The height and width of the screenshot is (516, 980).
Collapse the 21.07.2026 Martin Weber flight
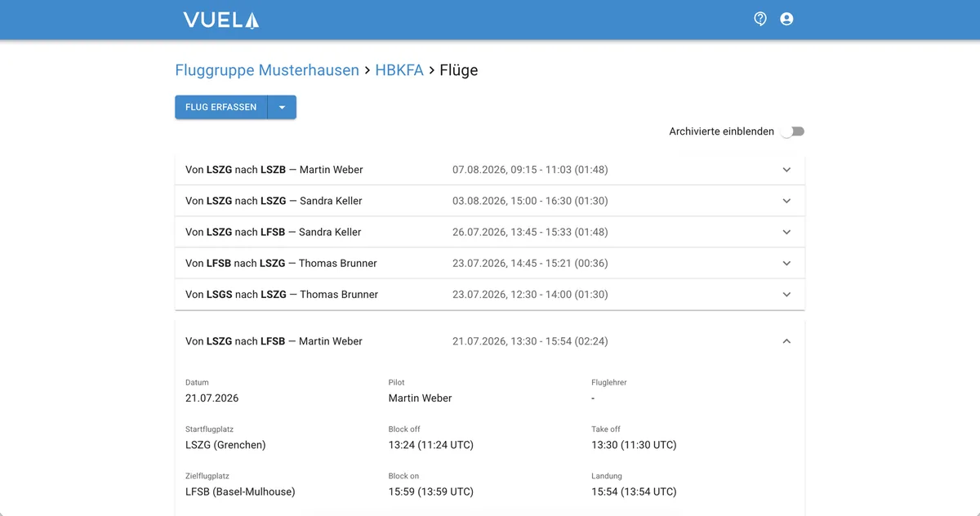786,341
